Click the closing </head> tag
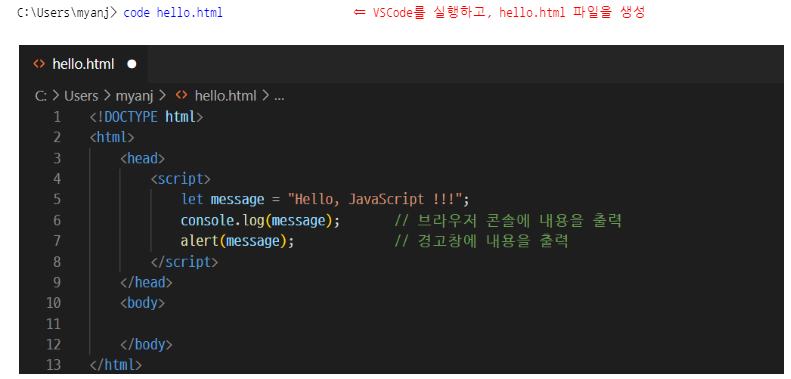 click(x=146, y=282)
